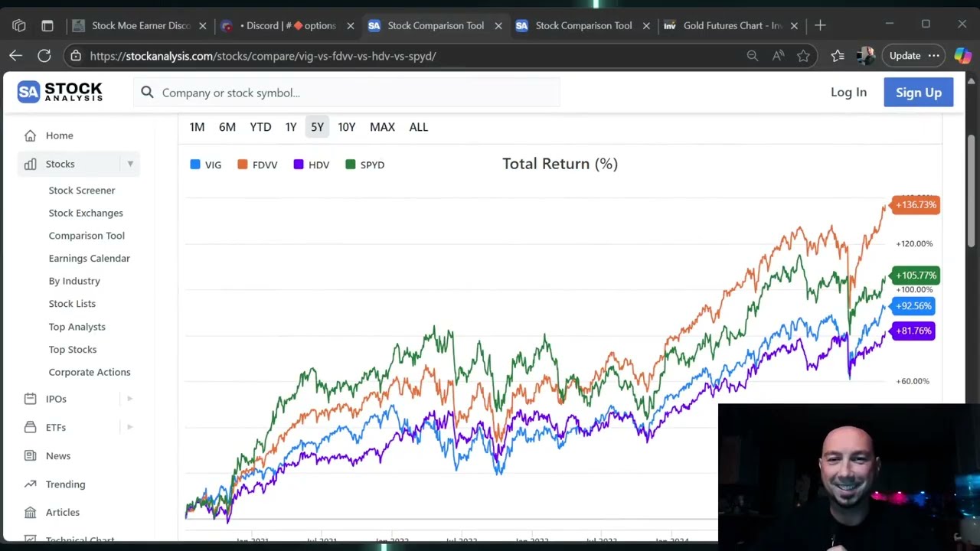Open the favorites list icon
The image size is (980, 551).
point(838,56)
